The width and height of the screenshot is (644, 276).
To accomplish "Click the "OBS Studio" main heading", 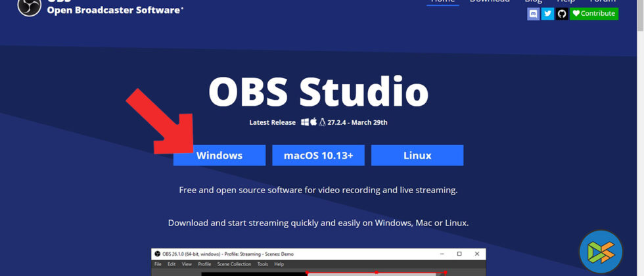I will pos(318,91).
